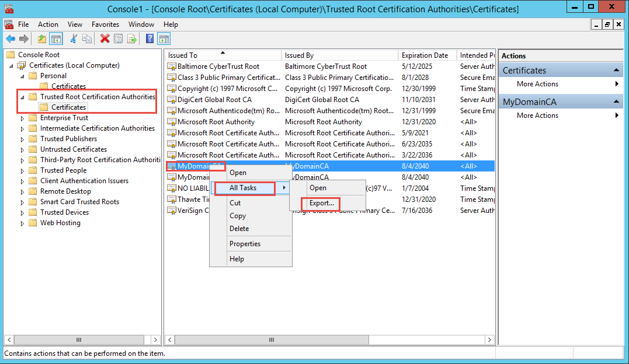629x364 pixels.
Task: Select All Tasks in the context menu
Action: 251,188
